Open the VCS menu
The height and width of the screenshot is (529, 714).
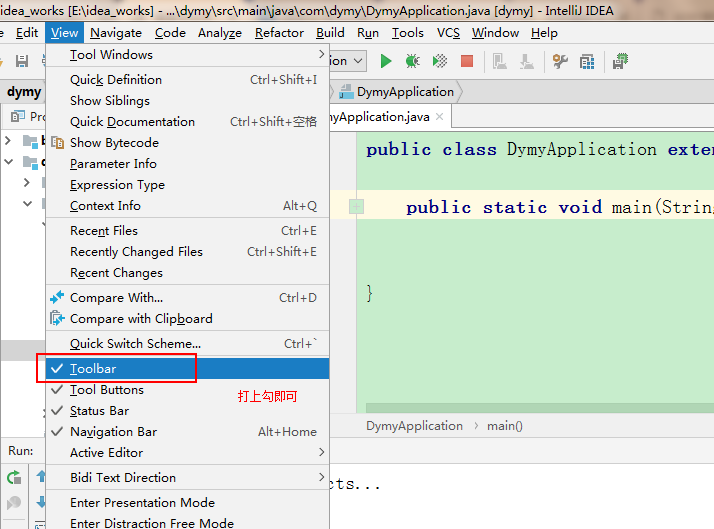tap(448, 33)
